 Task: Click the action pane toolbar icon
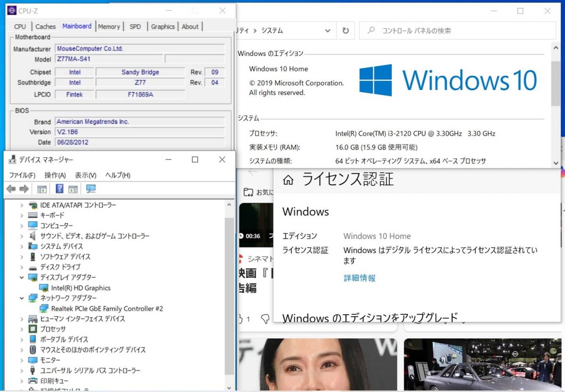pyautogui.click(x=73, y=189)
